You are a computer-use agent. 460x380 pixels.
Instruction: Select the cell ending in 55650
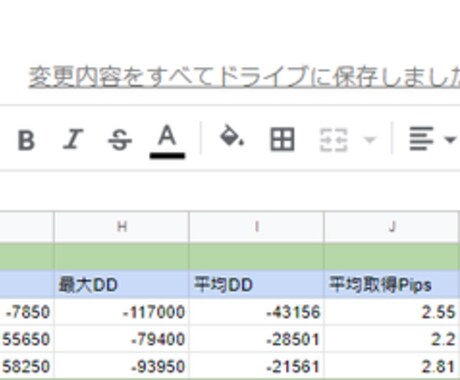[27, 339]
